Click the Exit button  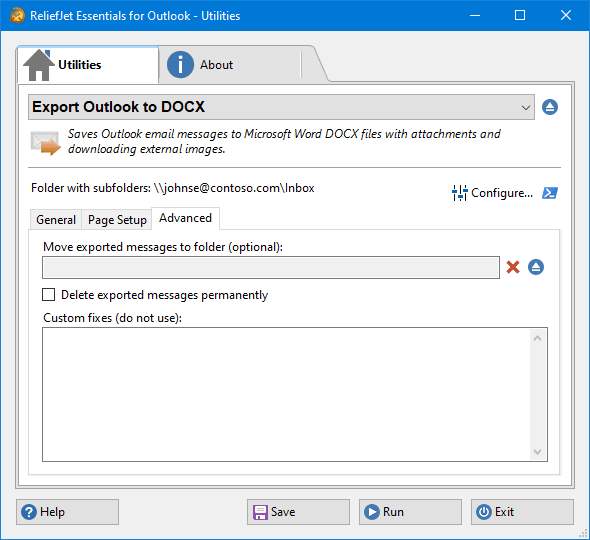522,512
